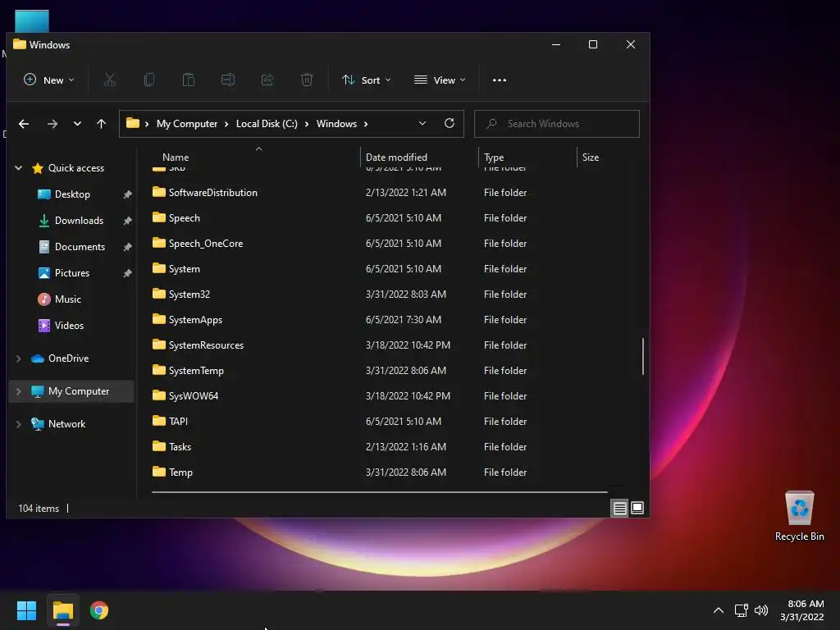Collapse the Quick access tree node
The image size is (840, 630).
(x=19, y=167)
